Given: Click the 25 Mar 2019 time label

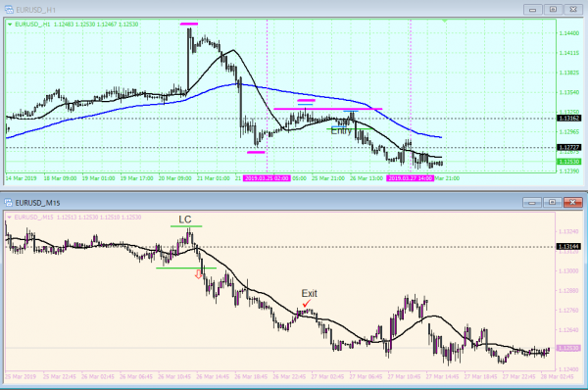Looking at the screenshot, I should point(21,376).
